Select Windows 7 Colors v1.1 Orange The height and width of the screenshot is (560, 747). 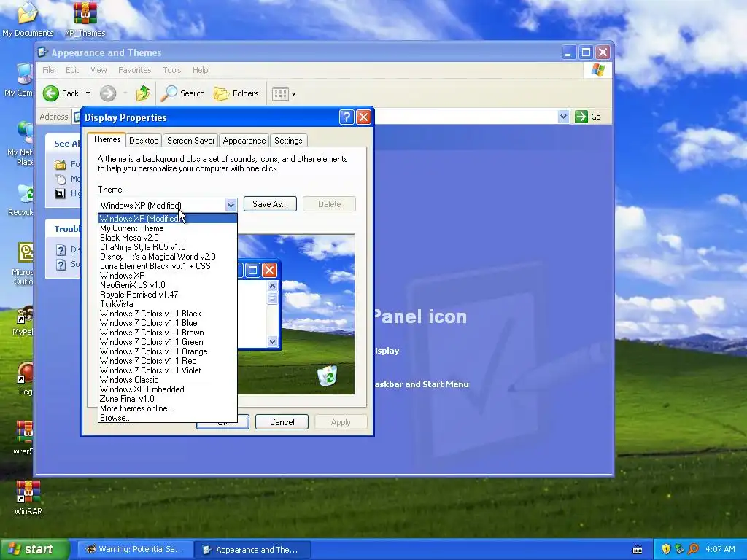coord(167,351)
